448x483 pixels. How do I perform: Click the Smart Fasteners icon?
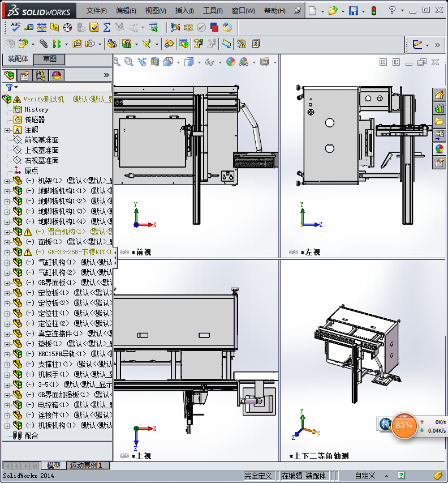(x=77, y=44)
